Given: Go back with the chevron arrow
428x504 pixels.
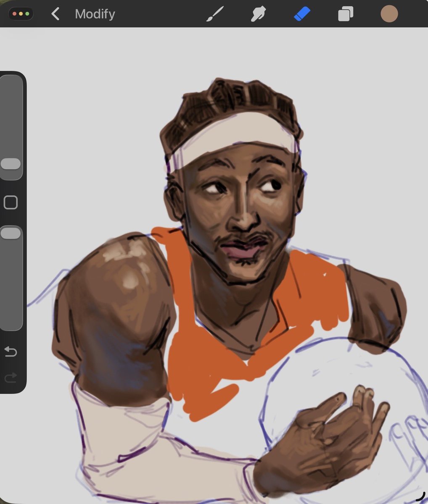Looking at the screenshot, I should pyautogui.click(x=55, y=14).
